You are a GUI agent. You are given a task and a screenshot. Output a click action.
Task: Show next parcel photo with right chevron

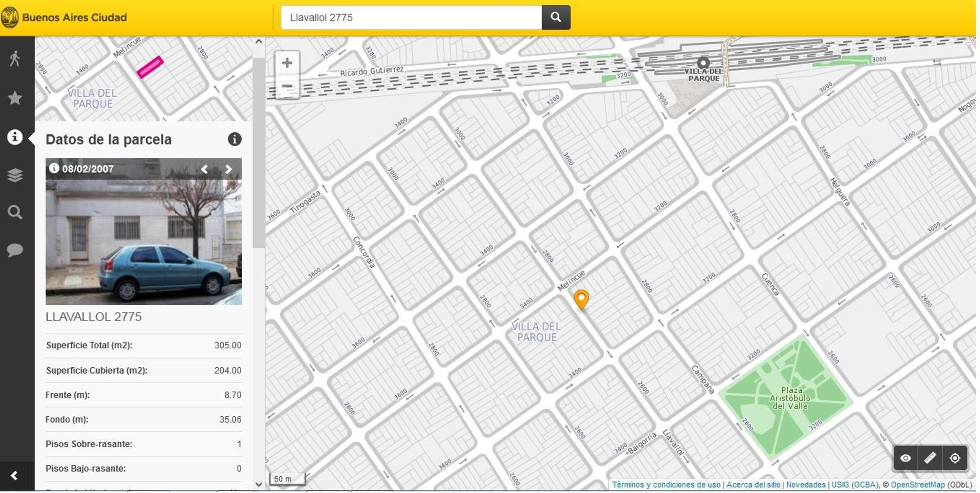[x=229, y=169]
